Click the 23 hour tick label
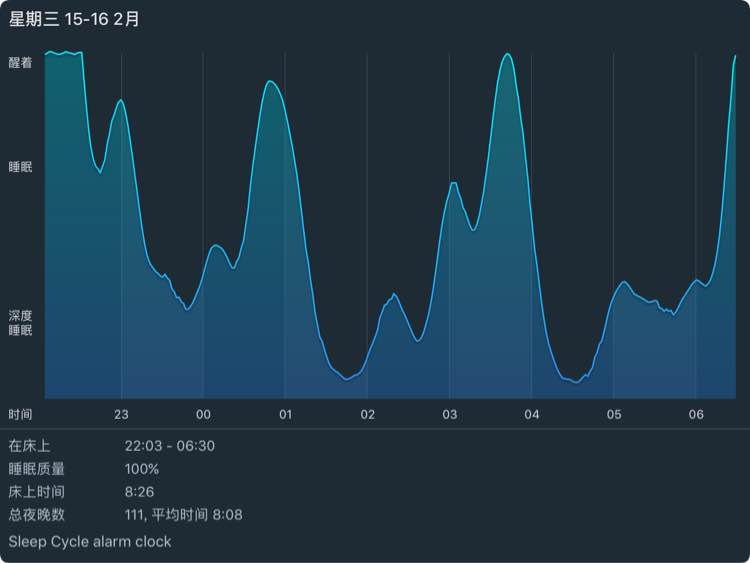The width and height of the screenshot is (750, 563). (x=121, y=414)
